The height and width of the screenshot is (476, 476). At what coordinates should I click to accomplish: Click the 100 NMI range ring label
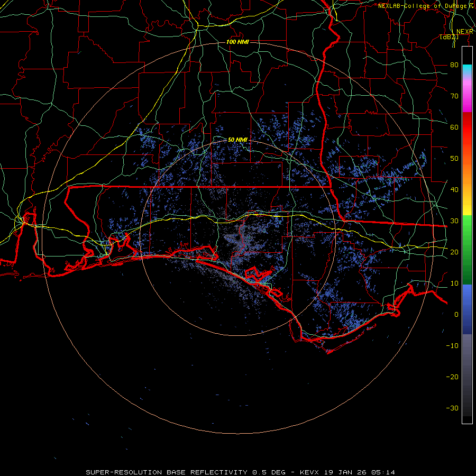tap(237, 42)
